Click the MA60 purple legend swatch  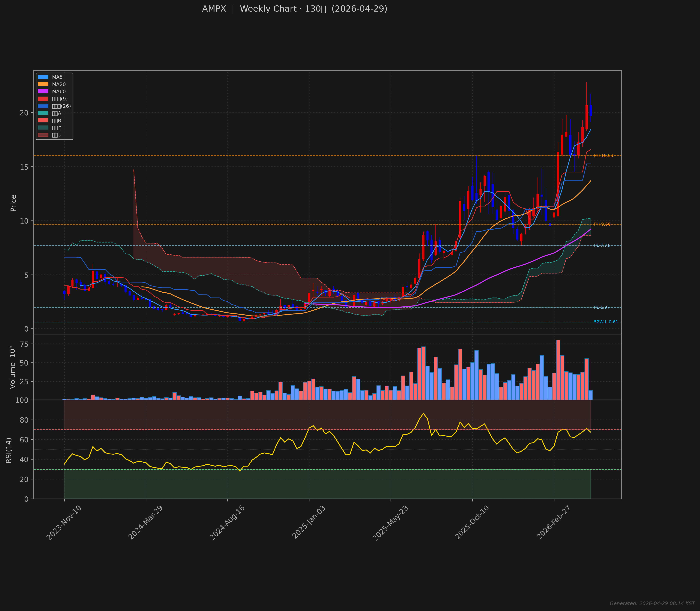click(x=43, y=91)
